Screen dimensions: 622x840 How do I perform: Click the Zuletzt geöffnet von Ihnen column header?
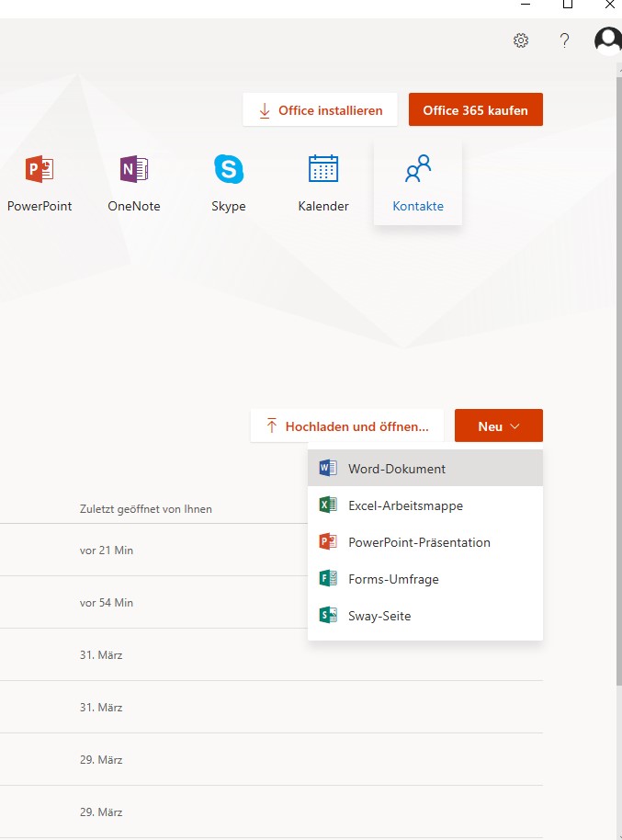[x=146, y=509]
